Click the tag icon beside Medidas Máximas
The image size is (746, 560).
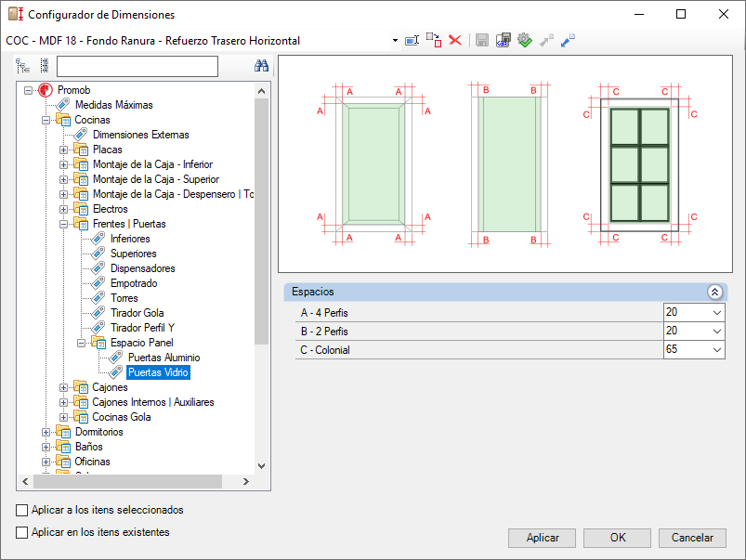click(x=63, y=105)
